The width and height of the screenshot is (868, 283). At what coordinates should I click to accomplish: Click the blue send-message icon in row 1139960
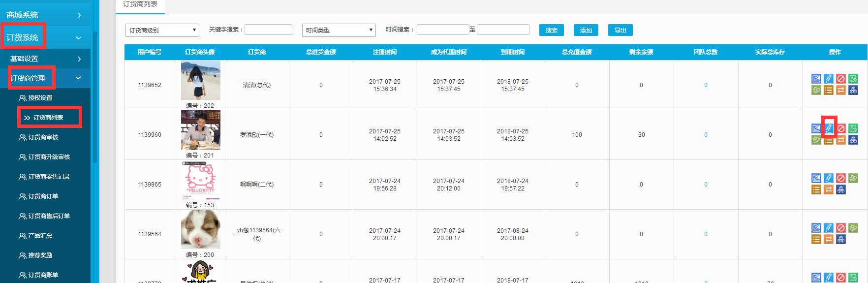(x=816, y=128)
